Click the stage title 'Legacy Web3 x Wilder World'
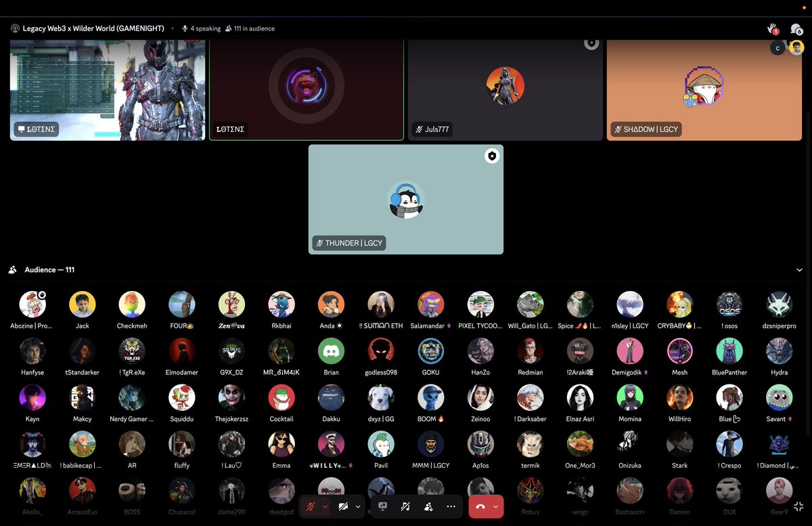This screenshot has height=526, width=812. [x=93, y=28]
